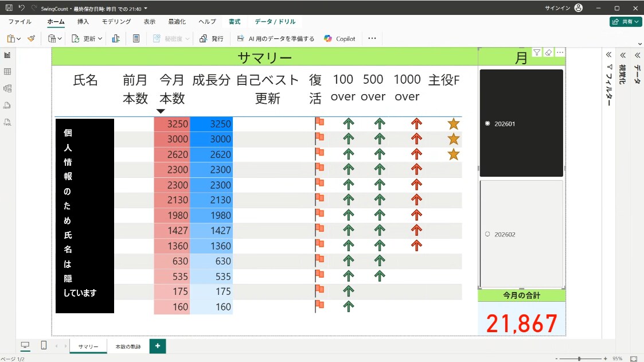Click the 更新 refresh button
644x362 pixels.
tap(84, 38)
